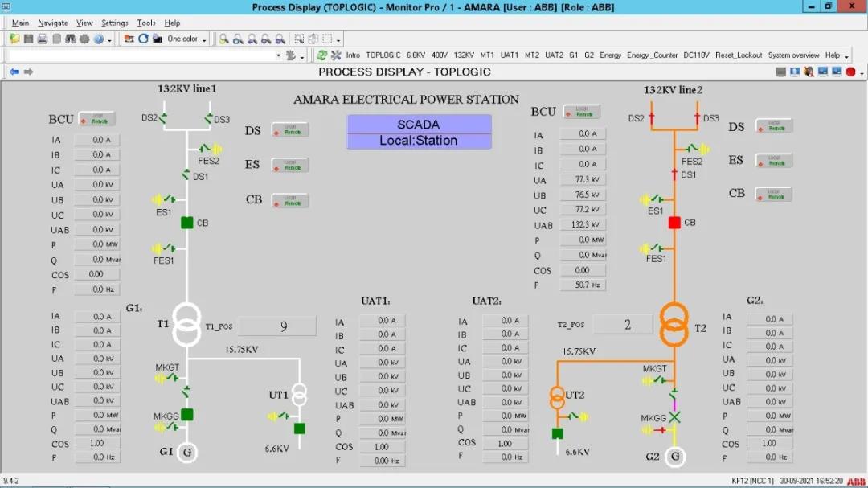The image size is (868, 488).
Task: Expand the zoom toolbar overflow arrow
Action: (338, 39)
